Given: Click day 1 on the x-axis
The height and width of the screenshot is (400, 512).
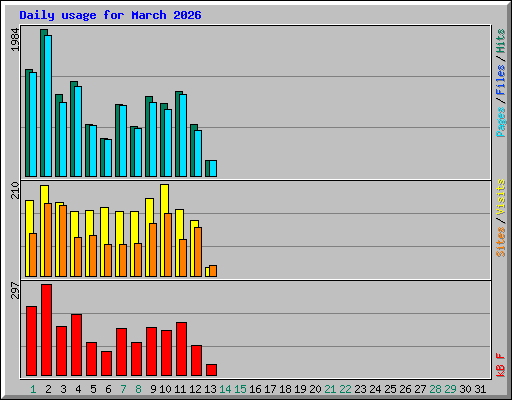Looking at the screenshot, I should (33, 389).
